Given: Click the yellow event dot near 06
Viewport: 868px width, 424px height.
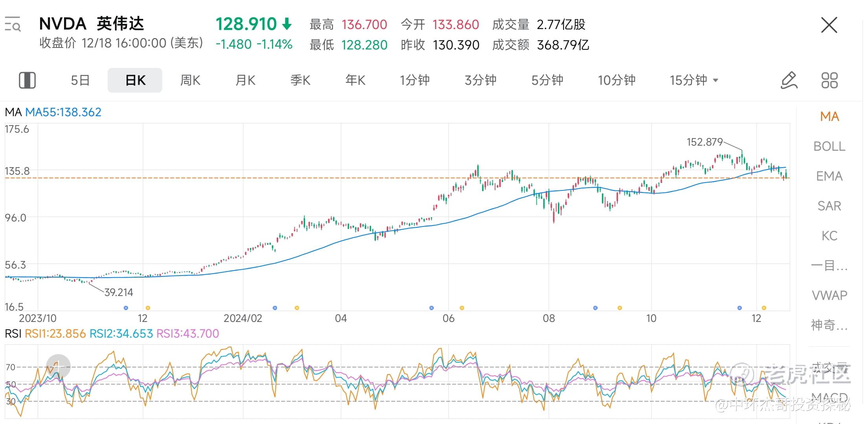Looking at the screenshot, I should 462,308.
